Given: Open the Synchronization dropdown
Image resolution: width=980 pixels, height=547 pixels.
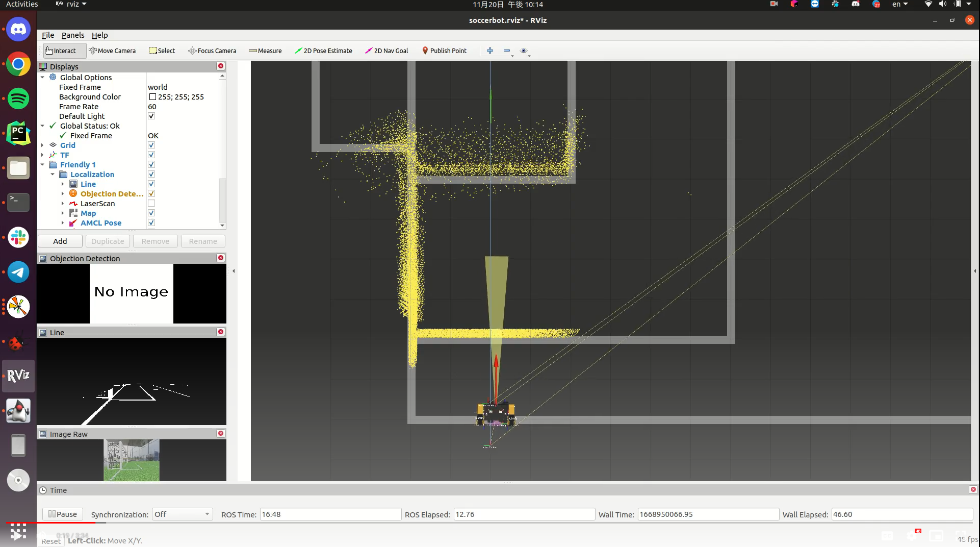Looking at the screenshot, I should 182,514.
